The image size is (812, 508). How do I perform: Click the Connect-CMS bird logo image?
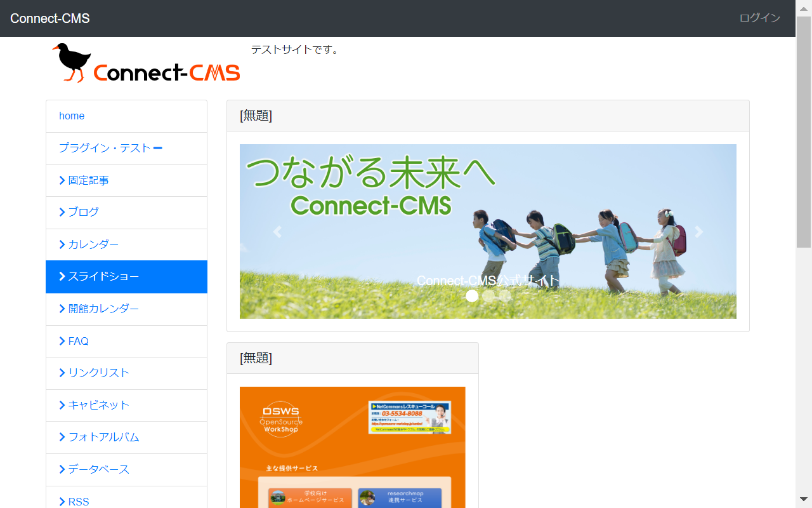click(146, 63)
